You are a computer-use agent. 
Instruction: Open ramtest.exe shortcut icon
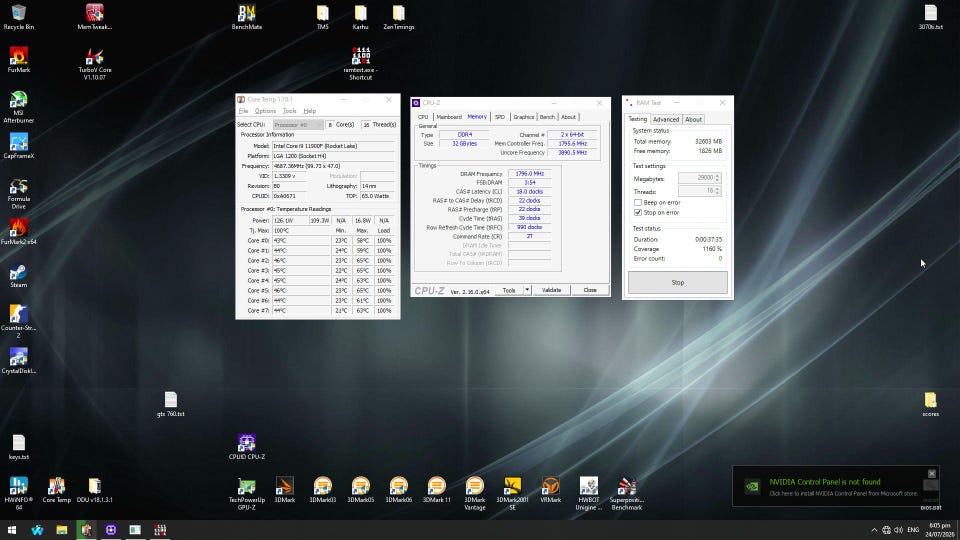(361, 64)
